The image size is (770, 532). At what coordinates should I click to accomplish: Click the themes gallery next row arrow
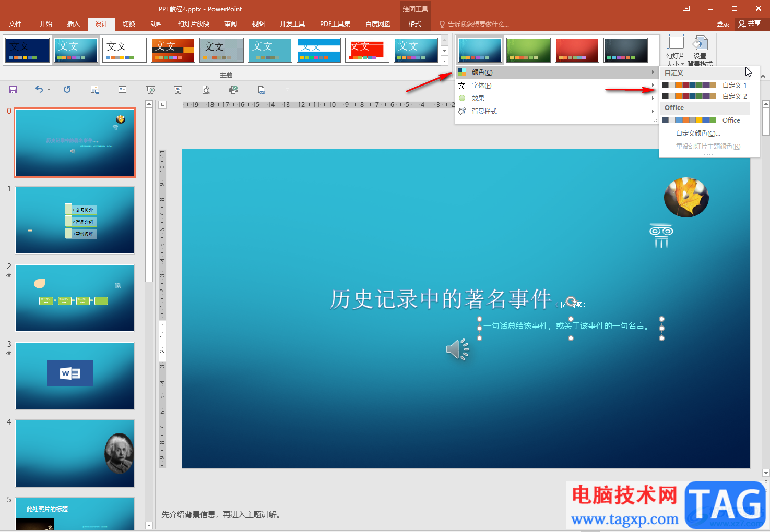click(445, 51)
